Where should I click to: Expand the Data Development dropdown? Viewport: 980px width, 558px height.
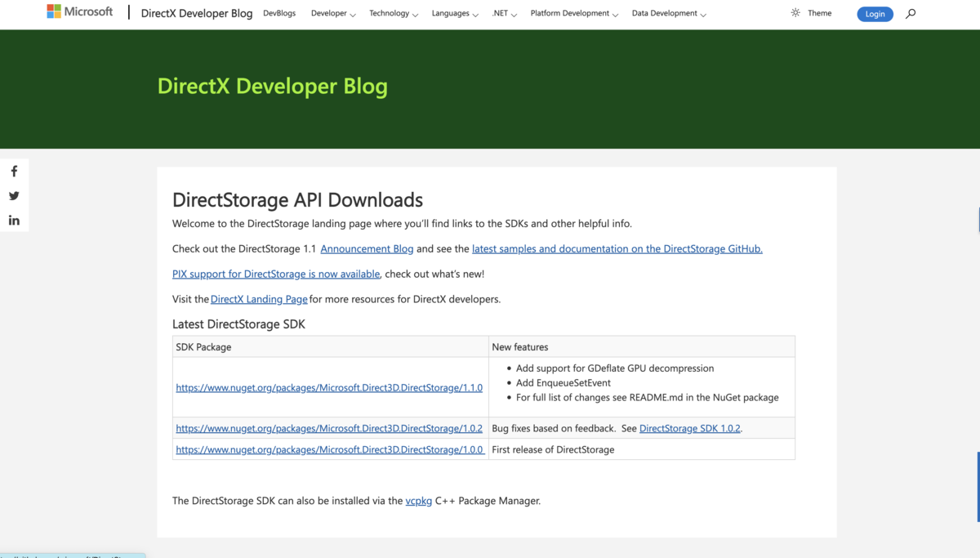(x=669, y=14)
